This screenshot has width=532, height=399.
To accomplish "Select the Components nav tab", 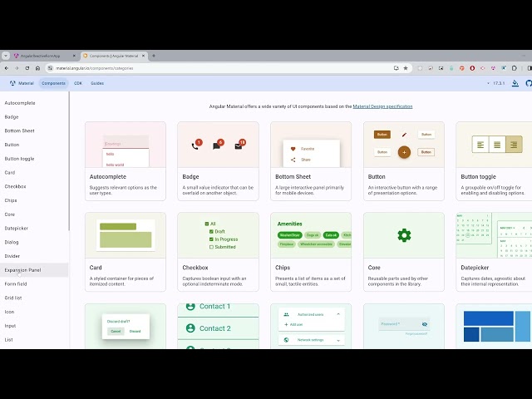I will 53,83.
